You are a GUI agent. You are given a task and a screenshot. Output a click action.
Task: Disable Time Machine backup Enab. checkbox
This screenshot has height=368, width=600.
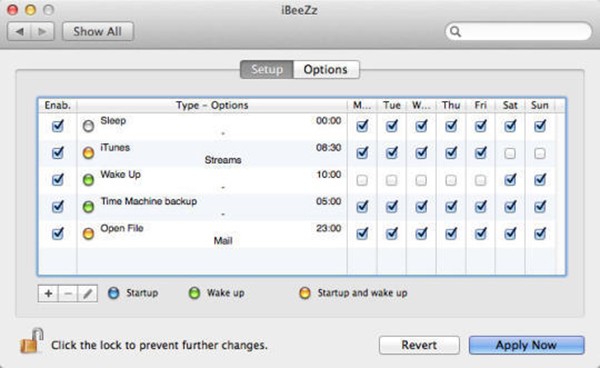click(x=58, y=207)
